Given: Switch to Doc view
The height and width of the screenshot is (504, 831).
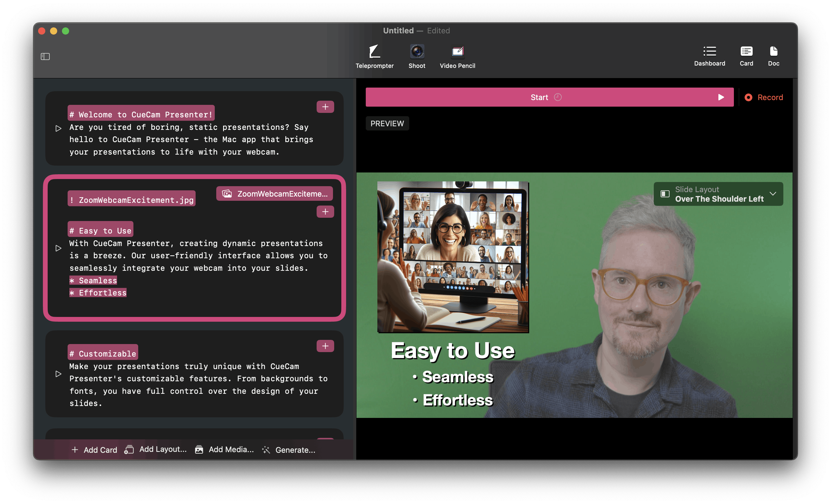Looking at the screenshot, I should [773, 56].
